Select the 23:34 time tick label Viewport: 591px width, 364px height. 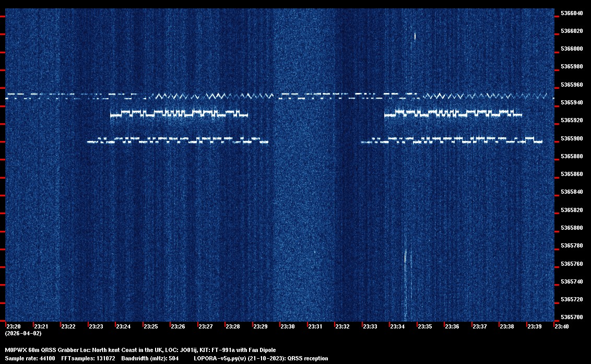[397, 326]
